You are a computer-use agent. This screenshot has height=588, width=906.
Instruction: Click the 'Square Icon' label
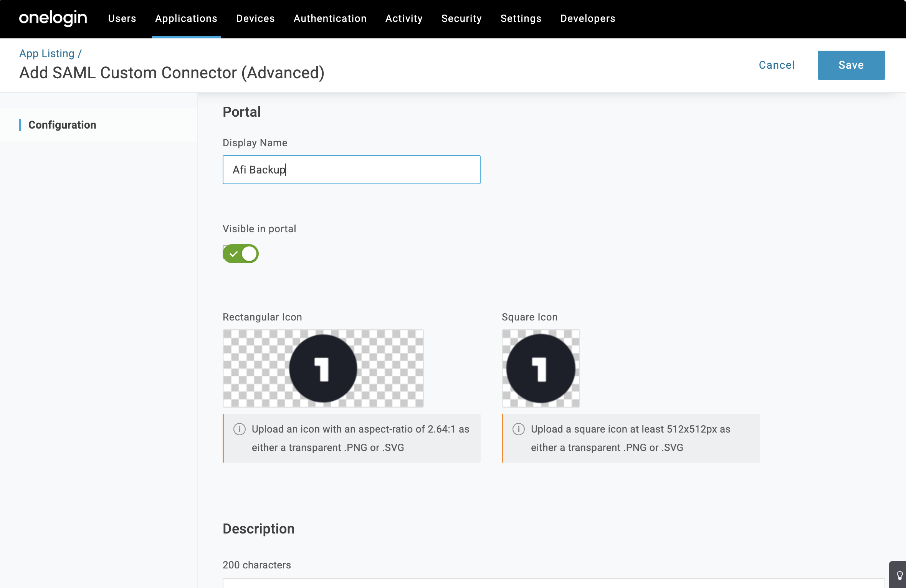[x=529, y=317]
